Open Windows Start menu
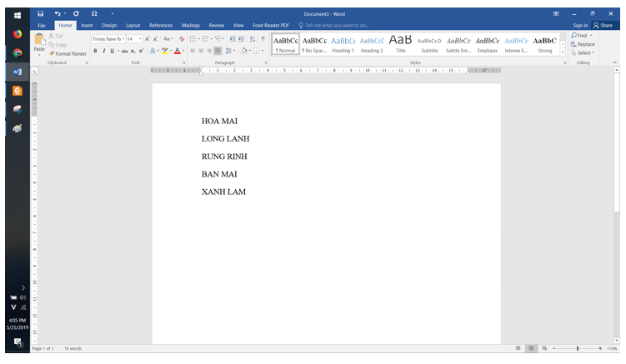 [x=18, y=16]
